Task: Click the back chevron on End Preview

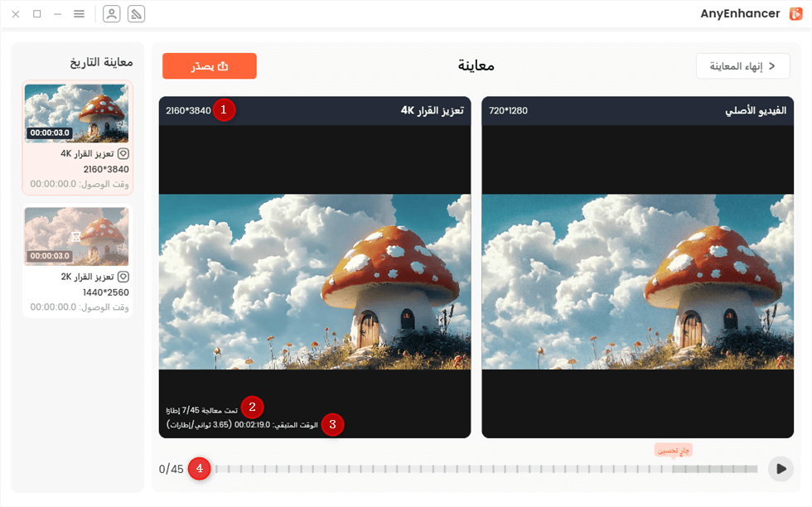Action: 772,65
